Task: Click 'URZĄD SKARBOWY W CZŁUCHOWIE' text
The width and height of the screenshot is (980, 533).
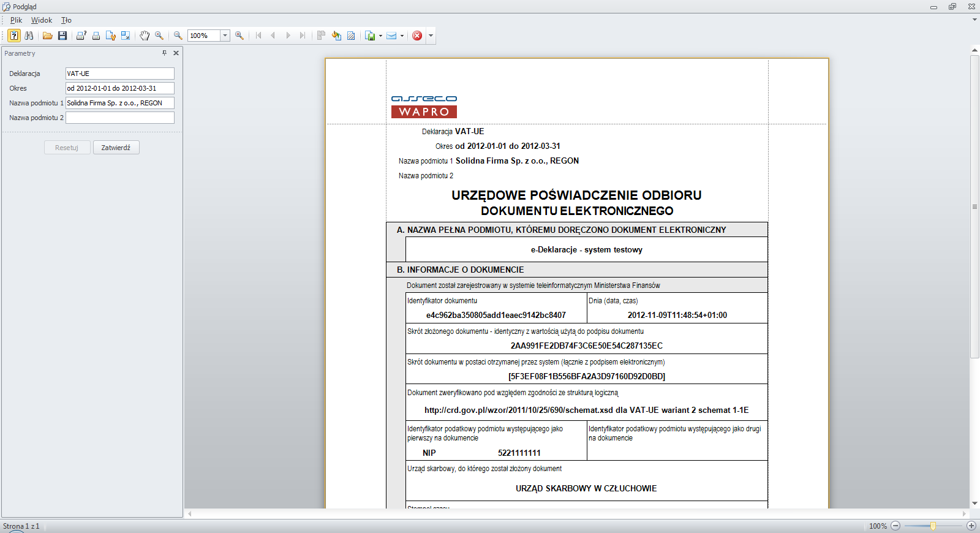Action: (586, 489)
